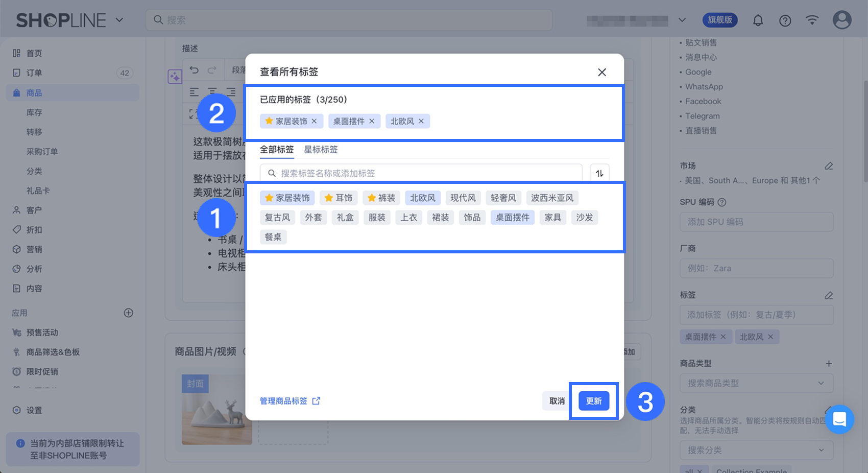Screen dimensions: 868x473
Task: Open notifications bell
Action: [758, 20]
